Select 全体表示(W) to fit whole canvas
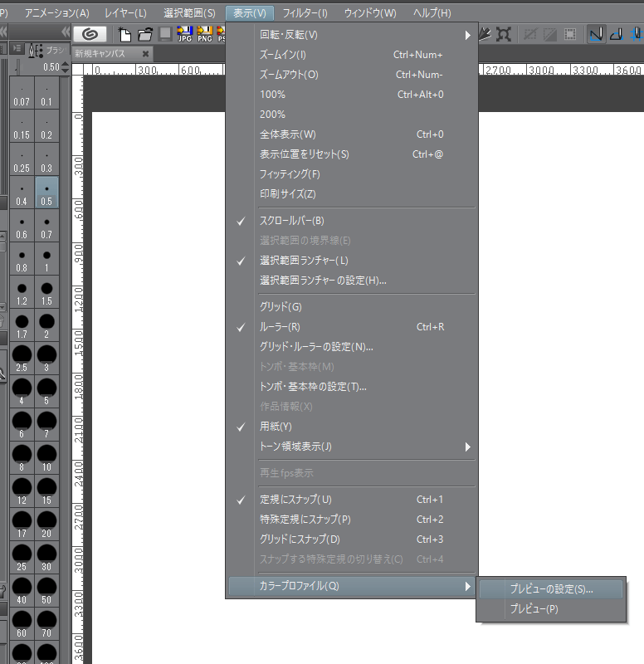 (x=287, y=134)
